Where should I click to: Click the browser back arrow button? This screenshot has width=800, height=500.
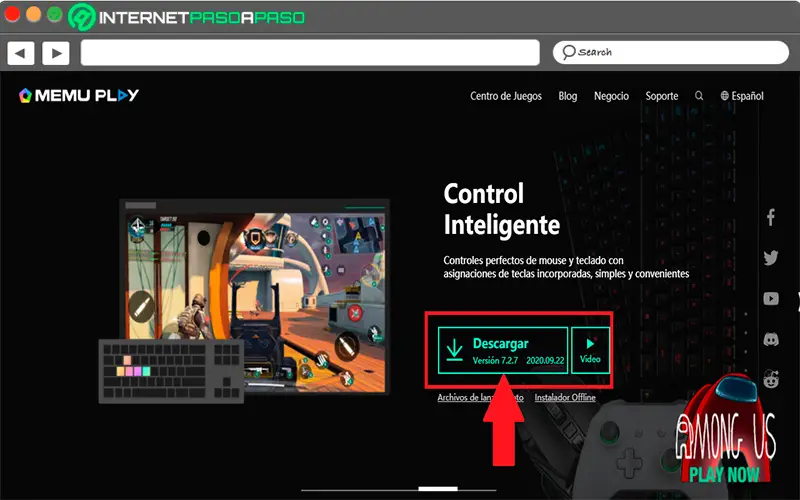click(21, 53)
